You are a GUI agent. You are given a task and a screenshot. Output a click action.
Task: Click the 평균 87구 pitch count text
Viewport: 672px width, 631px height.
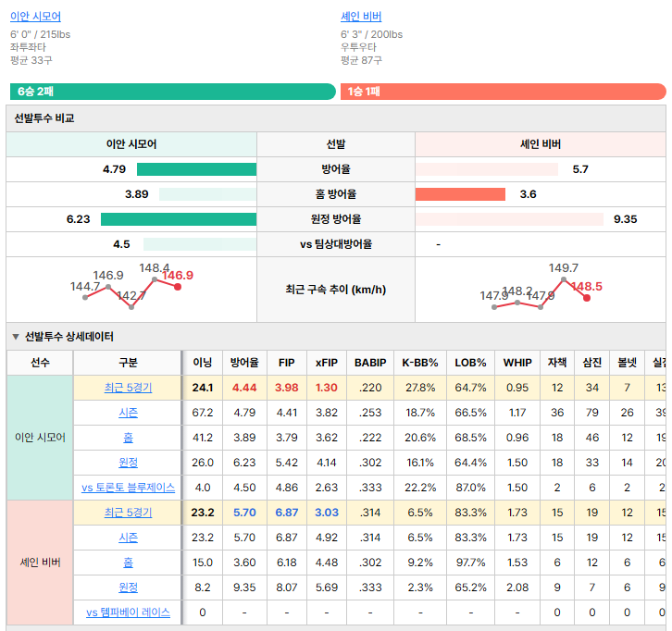coord(361,60)
